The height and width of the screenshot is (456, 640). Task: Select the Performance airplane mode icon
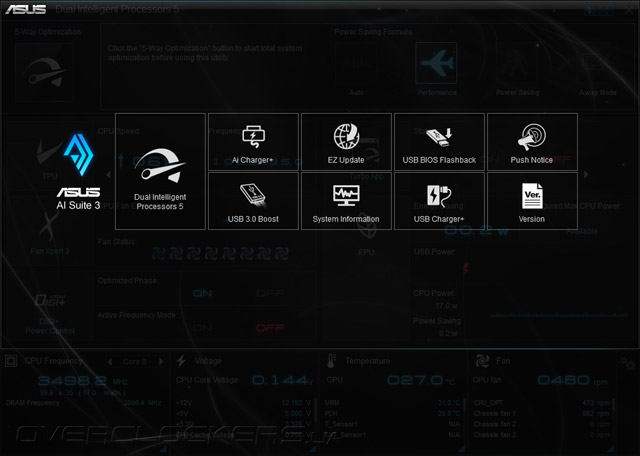tap(436, 63)
